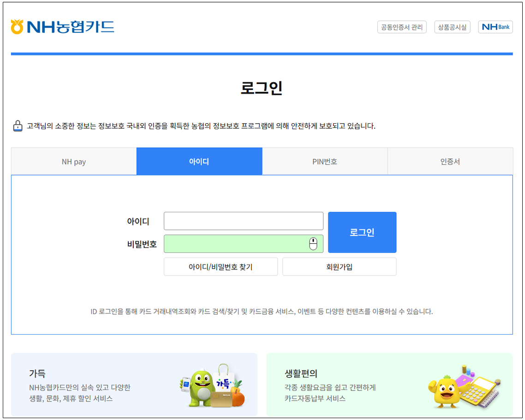Click the NH농협카드 logo

(x=62, y=27)
